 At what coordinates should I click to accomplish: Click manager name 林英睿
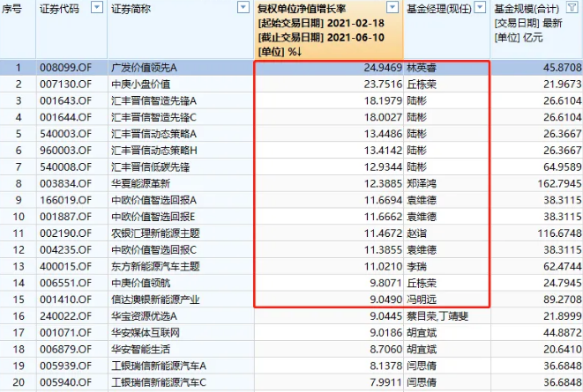coord(422,68)
